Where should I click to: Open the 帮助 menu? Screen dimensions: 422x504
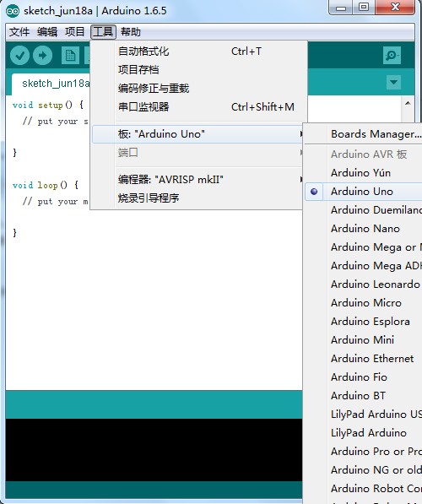pos(131,32)
